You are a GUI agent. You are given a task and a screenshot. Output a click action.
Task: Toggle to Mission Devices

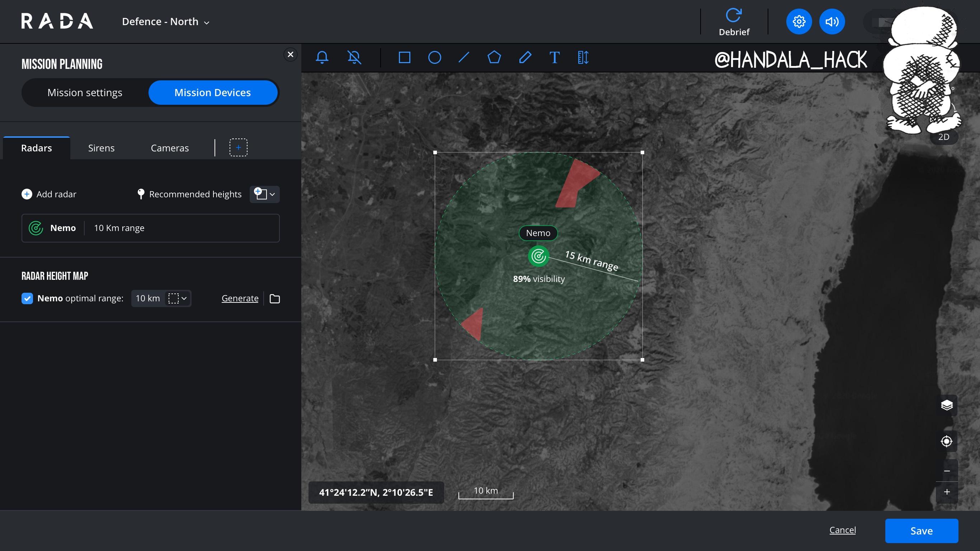click(213, 93)
